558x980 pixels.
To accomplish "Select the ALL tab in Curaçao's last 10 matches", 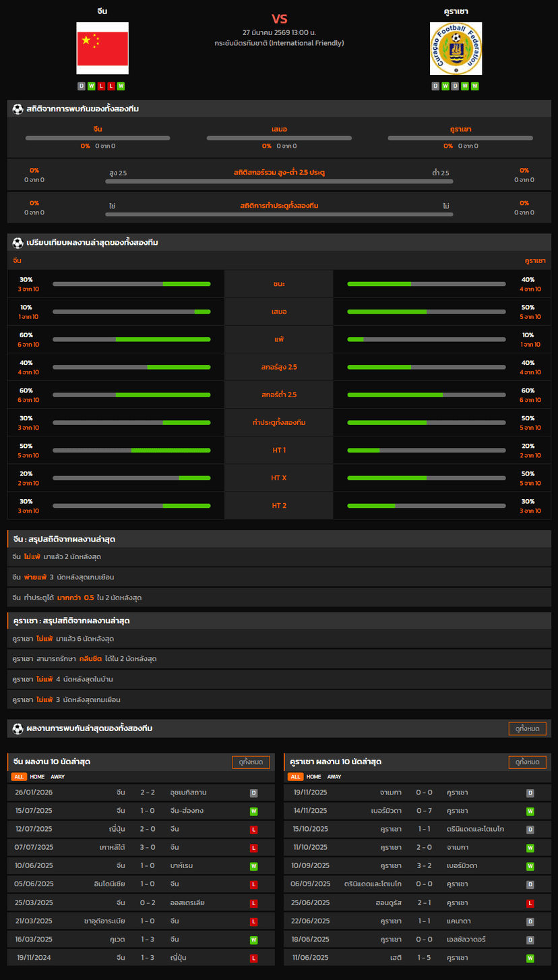I will point(295,777).
